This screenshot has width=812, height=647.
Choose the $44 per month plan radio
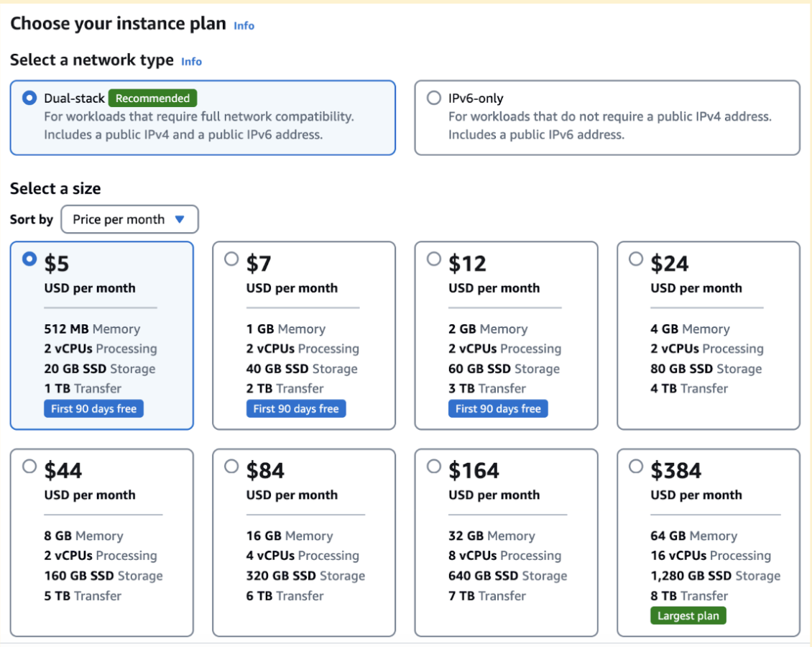click(29, 467)
